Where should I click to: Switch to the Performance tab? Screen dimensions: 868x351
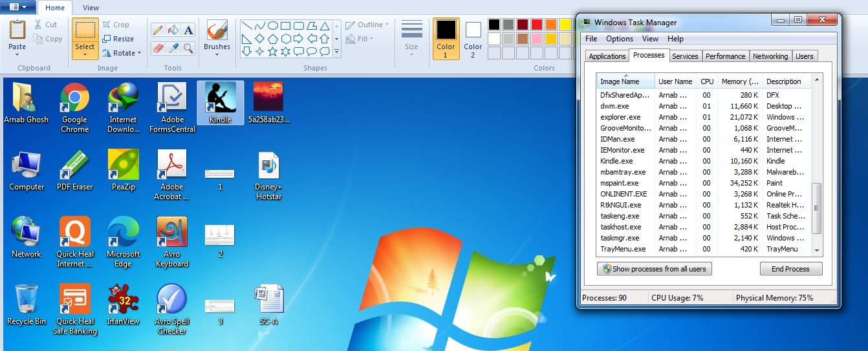click(725, 56)
